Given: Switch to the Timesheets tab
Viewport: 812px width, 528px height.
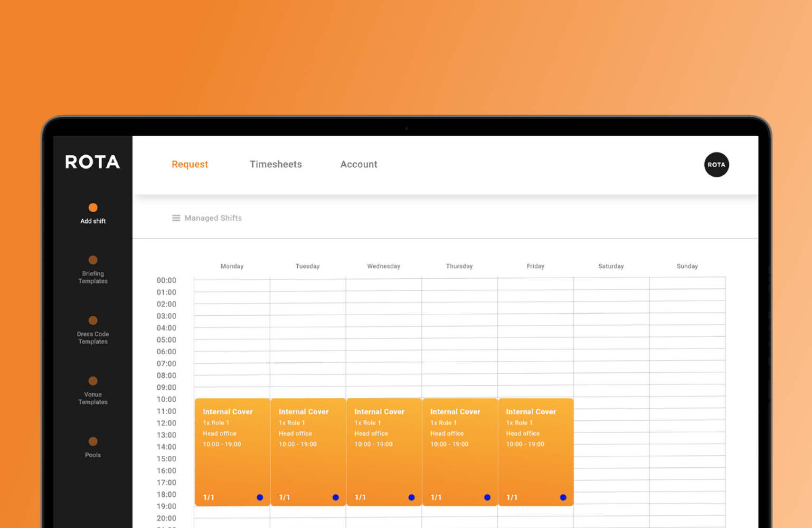Looking at the screenshot, I should (276, 164).
